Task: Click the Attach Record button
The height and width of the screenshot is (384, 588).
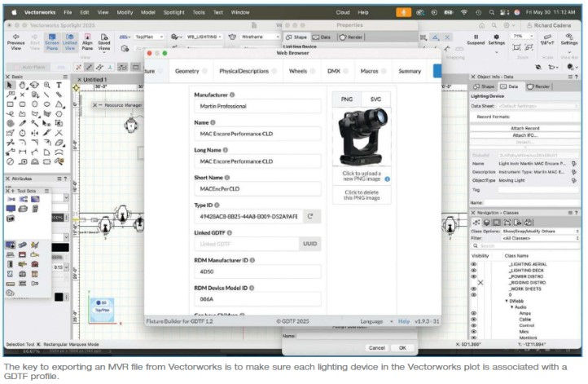Action: [x=525, y=128]
